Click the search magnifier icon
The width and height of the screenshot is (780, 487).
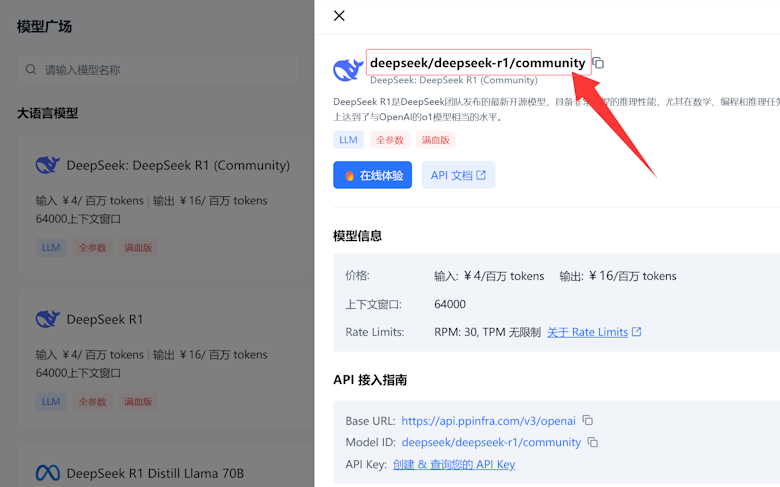pyautogui.click(x=31, y=70)
